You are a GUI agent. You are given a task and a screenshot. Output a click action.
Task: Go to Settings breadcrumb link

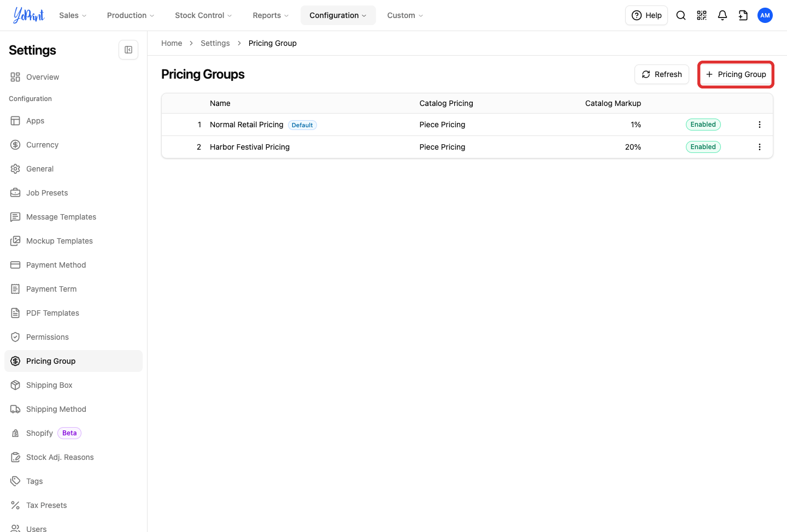pos(215,43)
